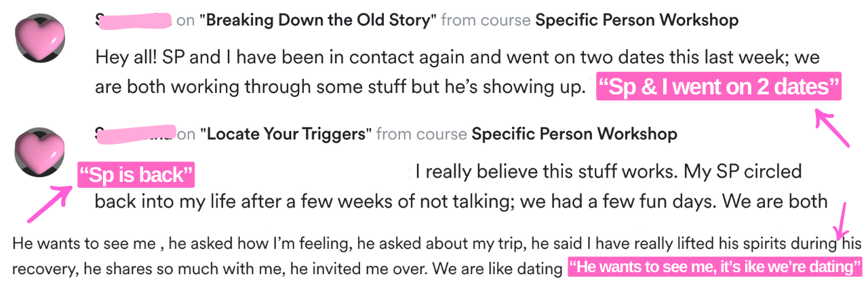Image resolution: width=868 pixels, height=285 pixels.
Task: Click the pink arrow under the 2 dates label
Action: point(831,128)
